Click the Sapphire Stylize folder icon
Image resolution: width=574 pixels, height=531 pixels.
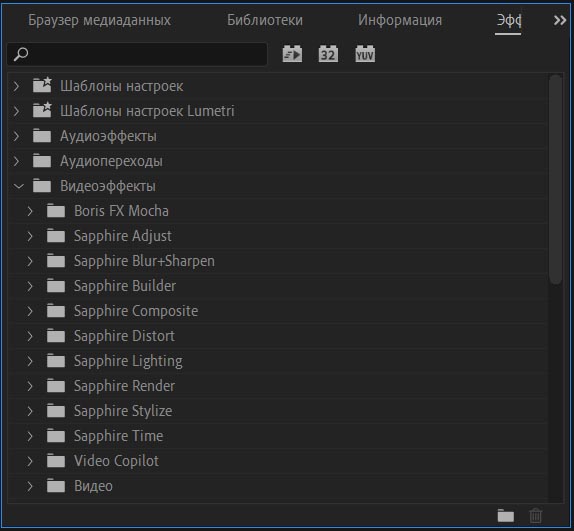click(x=56, y=411)
